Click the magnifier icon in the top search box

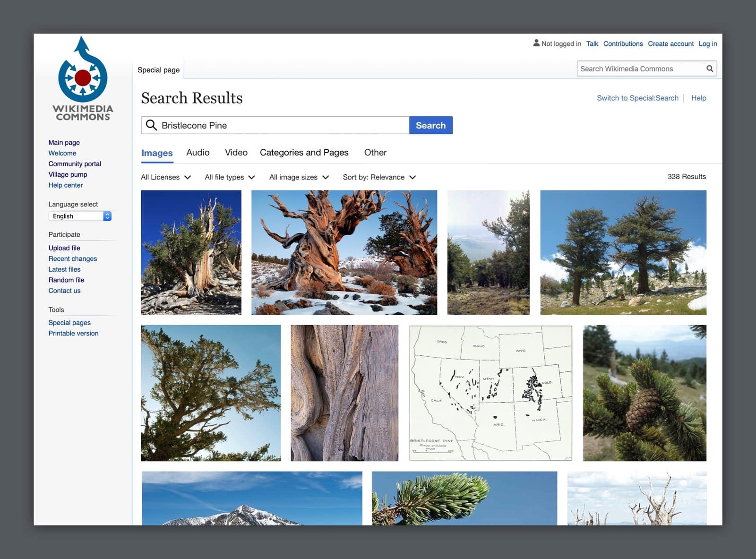coord(709,69)
